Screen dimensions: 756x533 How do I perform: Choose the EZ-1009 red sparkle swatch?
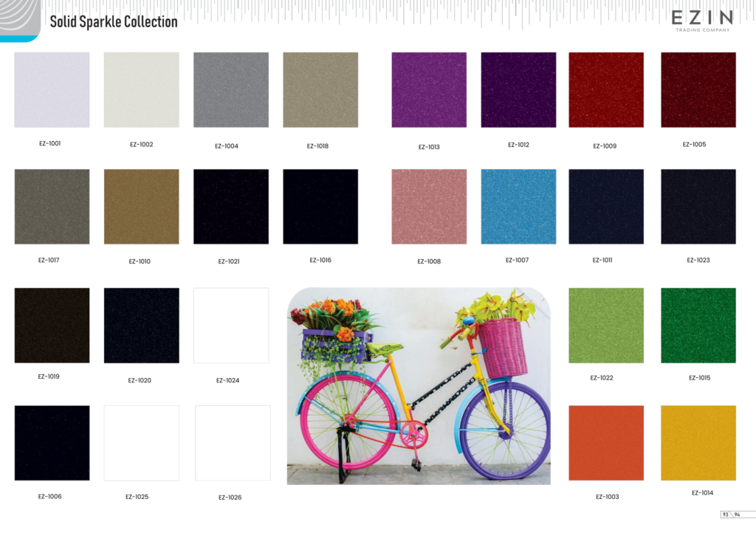point(606,89)
